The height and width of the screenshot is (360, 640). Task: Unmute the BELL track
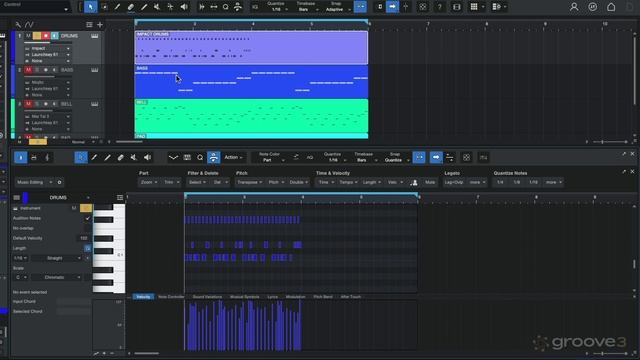coord(28,104)
